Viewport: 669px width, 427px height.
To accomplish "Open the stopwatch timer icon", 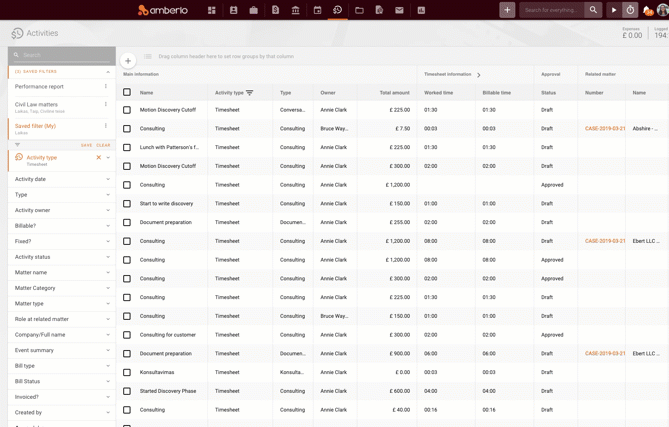I will click(x=630, y=10).
